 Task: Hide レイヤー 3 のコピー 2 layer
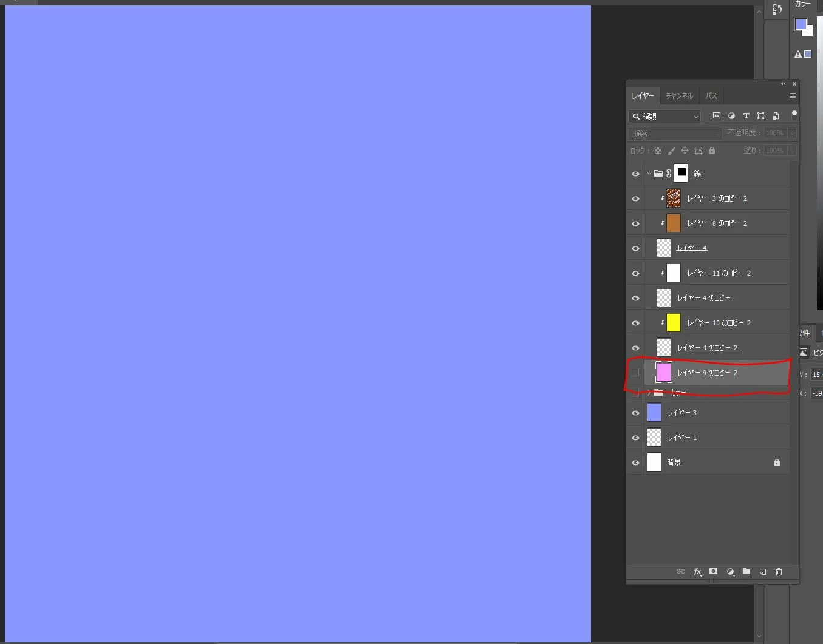click(635, 198)
